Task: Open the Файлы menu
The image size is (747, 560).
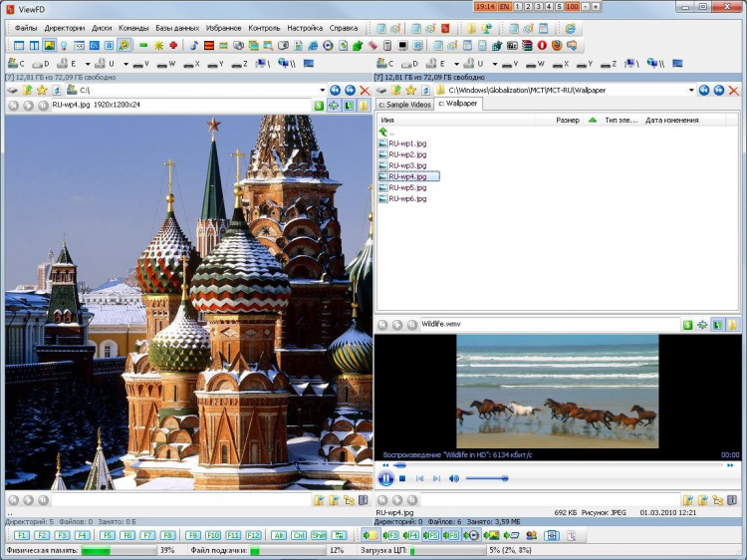Action: (x=25, y=28)
